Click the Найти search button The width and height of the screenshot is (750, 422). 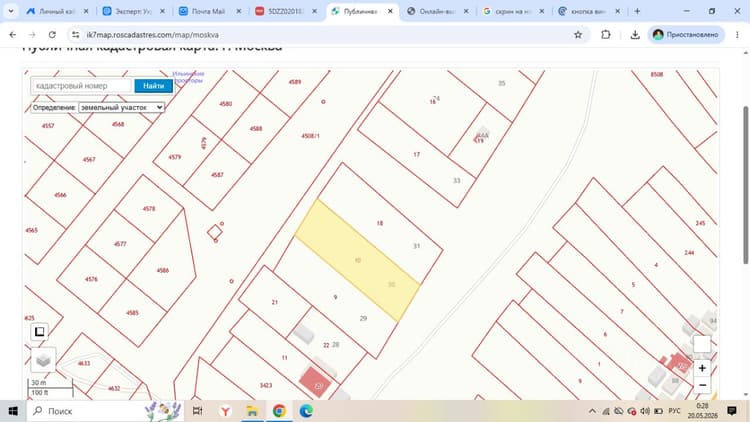coord(154,86)
